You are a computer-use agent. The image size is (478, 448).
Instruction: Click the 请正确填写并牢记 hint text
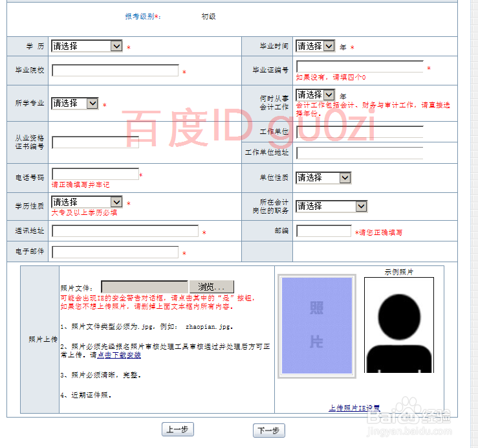[80, 185]
